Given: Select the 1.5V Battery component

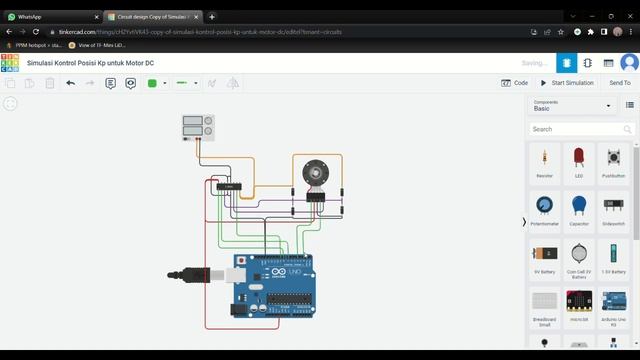Looking at the screenshot, I should (x=613, y=260).
